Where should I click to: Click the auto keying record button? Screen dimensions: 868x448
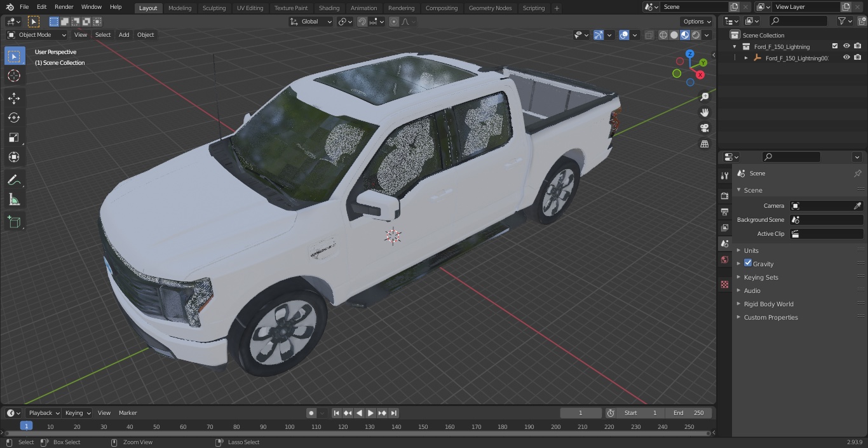pos(311,413)
